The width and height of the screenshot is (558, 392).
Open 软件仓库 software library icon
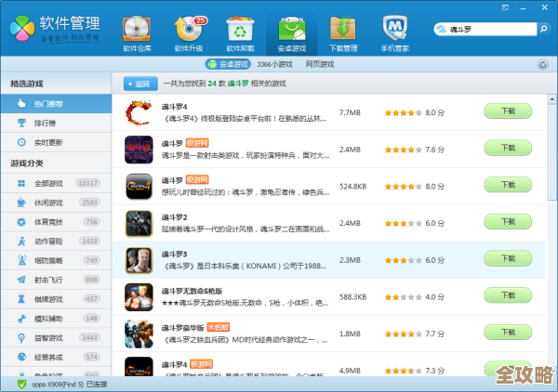coord(137,34)
